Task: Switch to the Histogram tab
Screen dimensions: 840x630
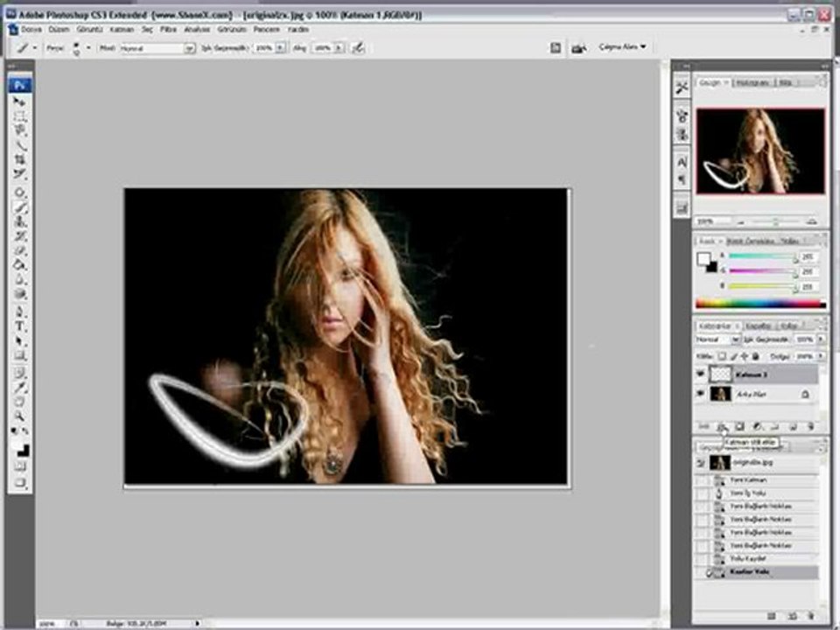Action: point(752,82)
